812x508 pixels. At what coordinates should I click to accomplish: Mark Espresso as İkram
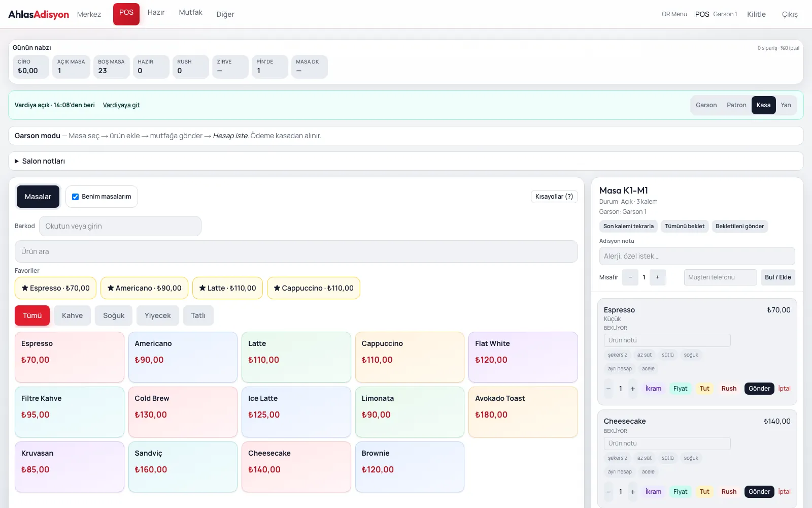653,389
